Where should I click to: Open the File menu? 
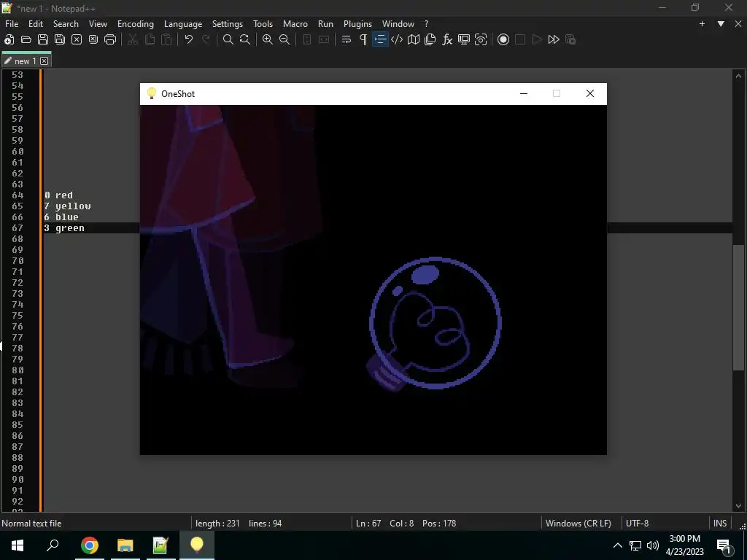point(12,24)
